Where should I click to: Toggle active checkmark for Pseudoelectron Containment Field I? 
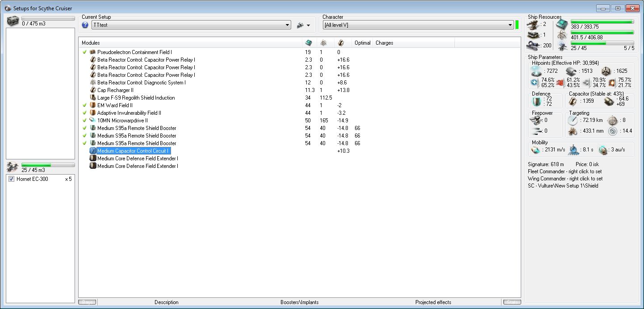[84, 52]
